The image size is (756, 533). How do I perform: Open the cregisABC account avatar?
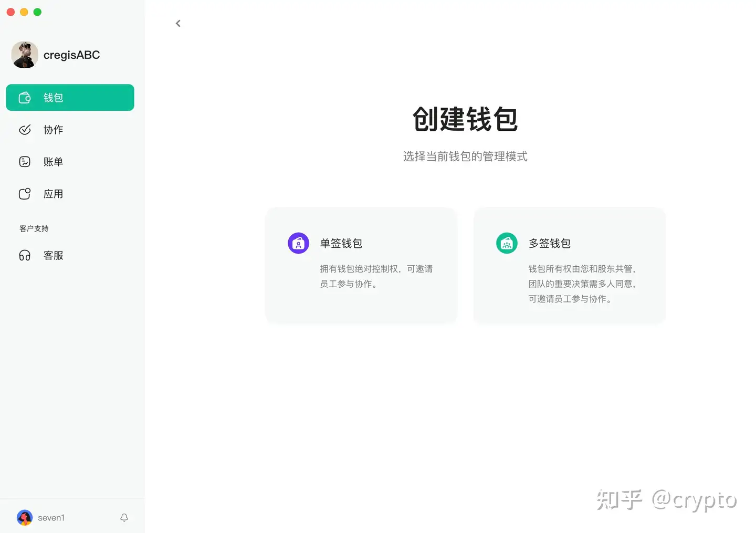click(25, 55)
